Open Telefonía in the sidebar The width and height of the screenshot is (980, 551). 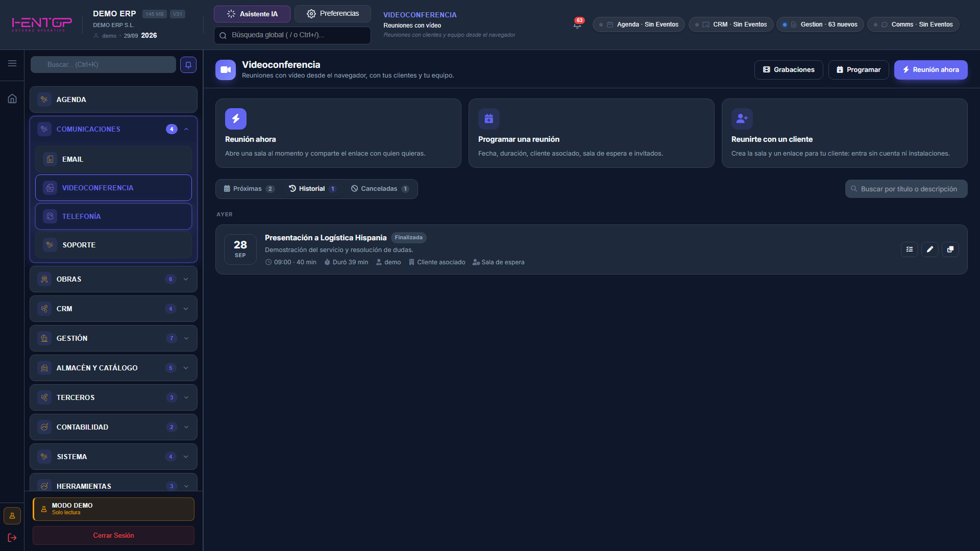113,216
